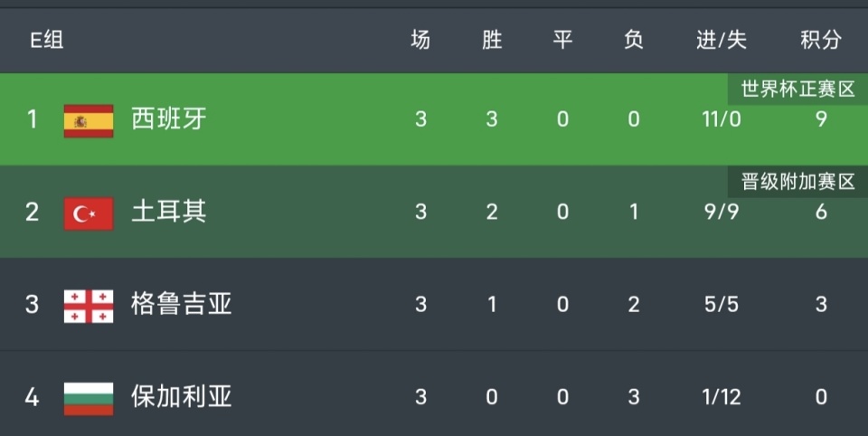Click the 晋级附加赛区 label
Viewport: 868px width, 436px height.
pyautogui.click(x=797, y=181)
